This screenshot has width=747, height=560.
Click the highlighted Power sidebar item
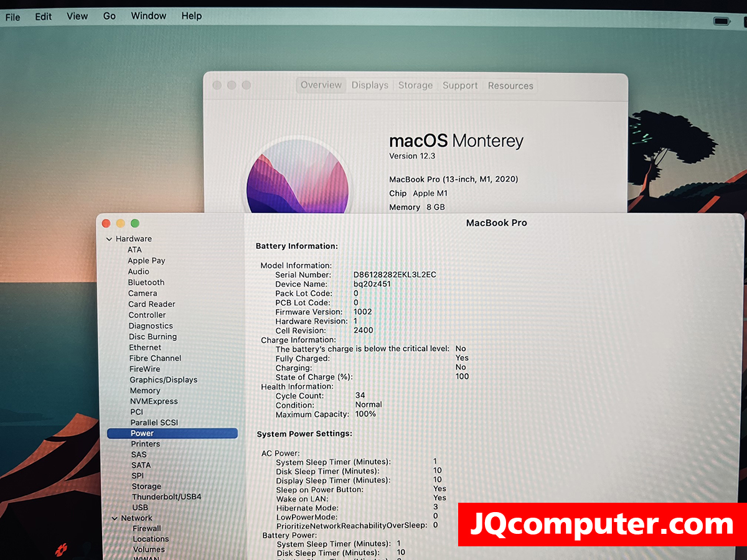point(172,433)
